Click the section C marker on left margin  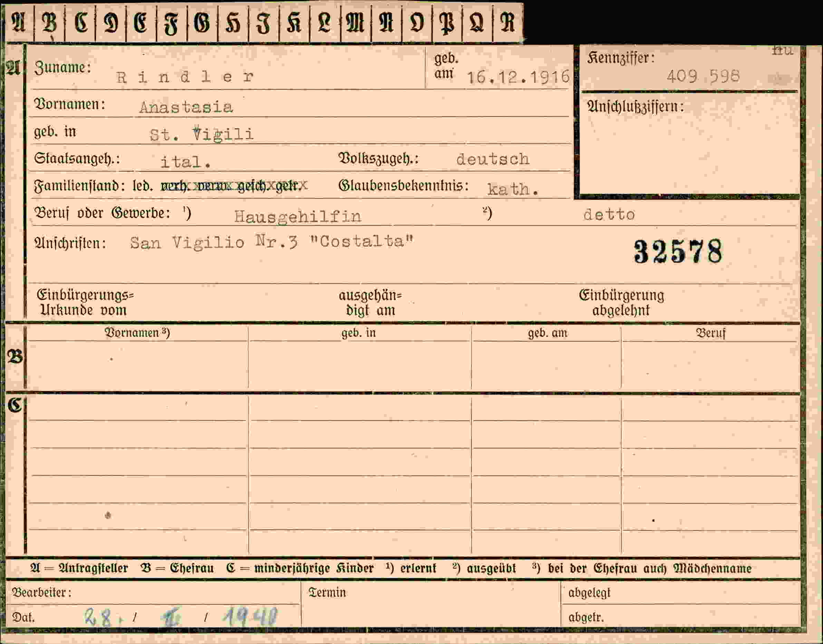coord(15,405)
